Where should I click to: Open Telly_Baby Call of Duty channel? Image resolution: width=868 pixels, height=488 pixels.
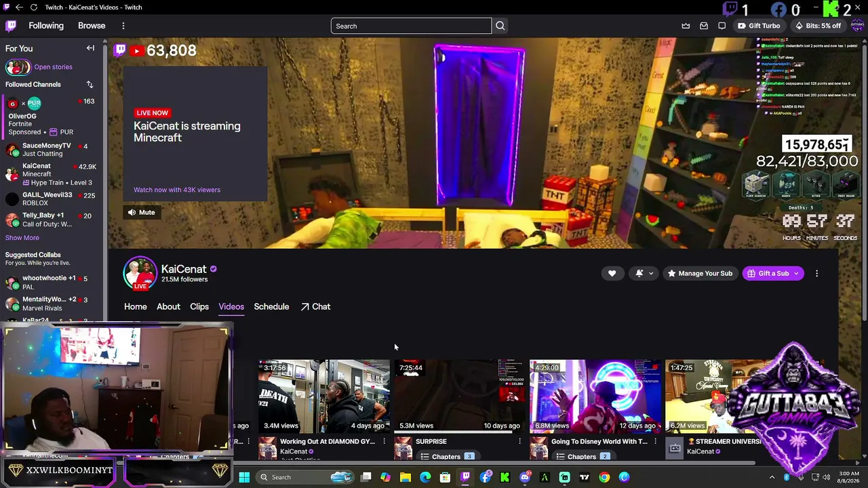(51, 220)
